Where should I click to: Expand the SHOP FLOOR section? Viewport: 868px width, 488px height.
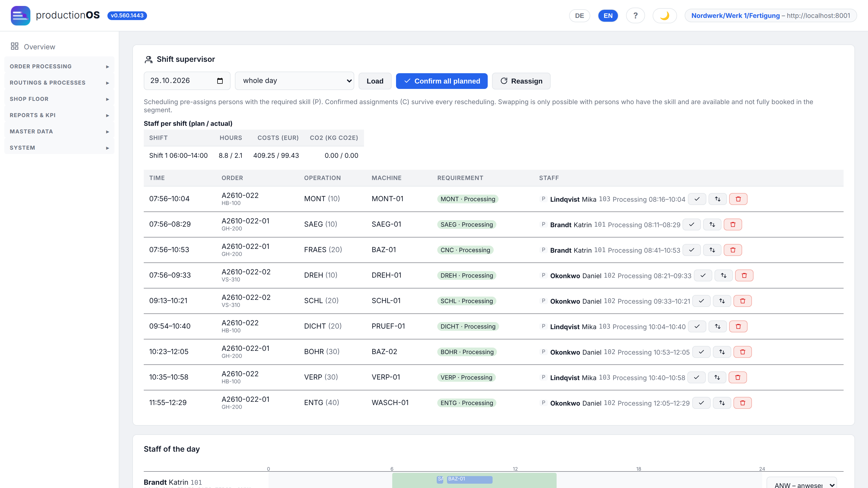pyautogui.click(x=59, y=99)
